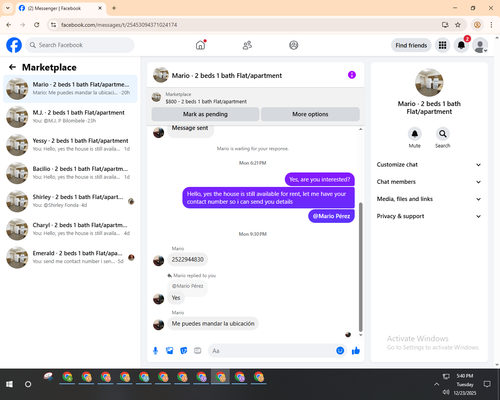
Task: Click the "Yes, are you interested?" sent message
Action: click(x=320, y=179)
